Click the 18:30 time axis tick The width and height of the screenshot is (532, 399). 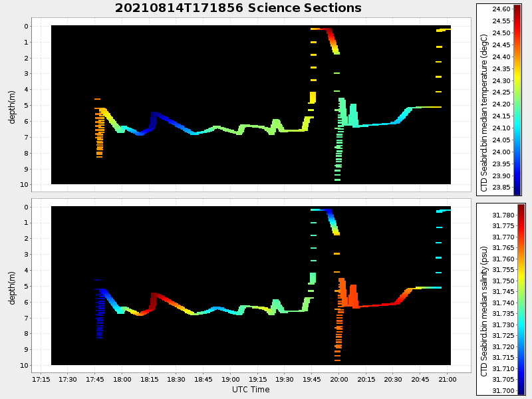[176, 379]
